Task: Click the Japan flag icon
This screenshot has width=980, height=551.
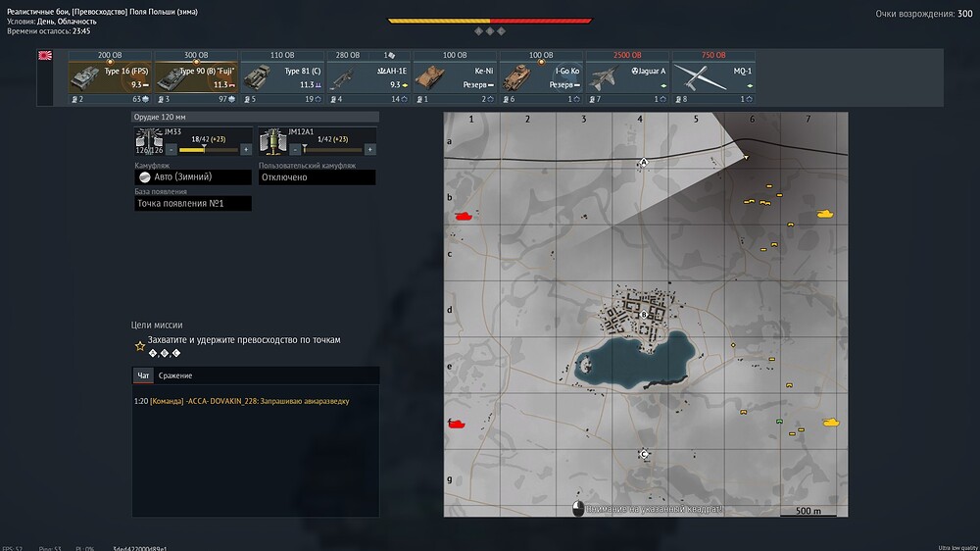Action: click(x=45, y=56)
